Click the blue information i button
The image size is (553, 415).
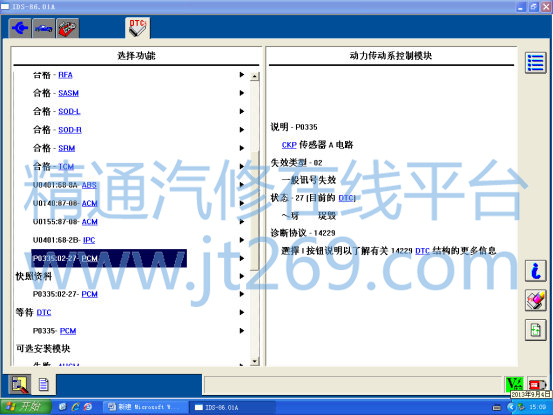(x=536, y=271)
